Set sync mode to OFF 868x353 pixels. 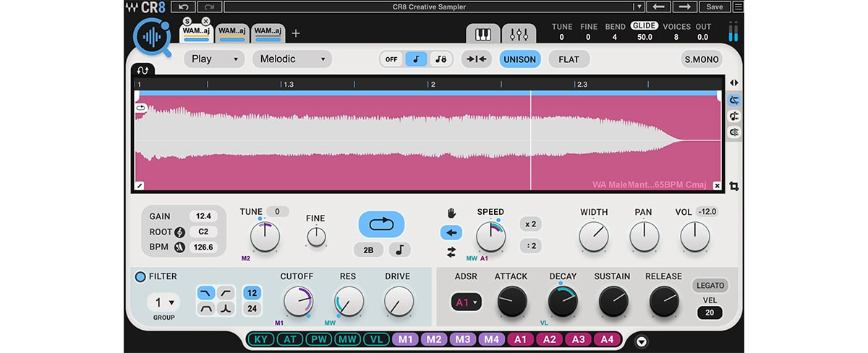(391, 59)
